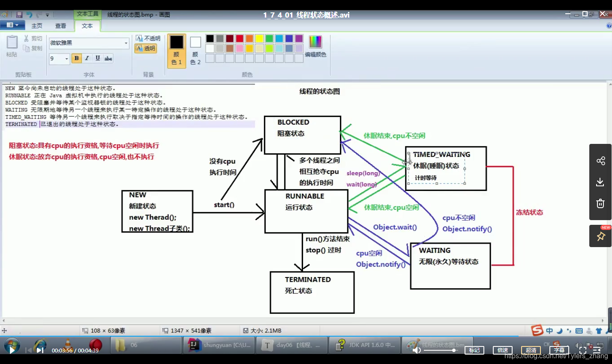
Task: Click the Redo arrow icon
Action: 39,15
